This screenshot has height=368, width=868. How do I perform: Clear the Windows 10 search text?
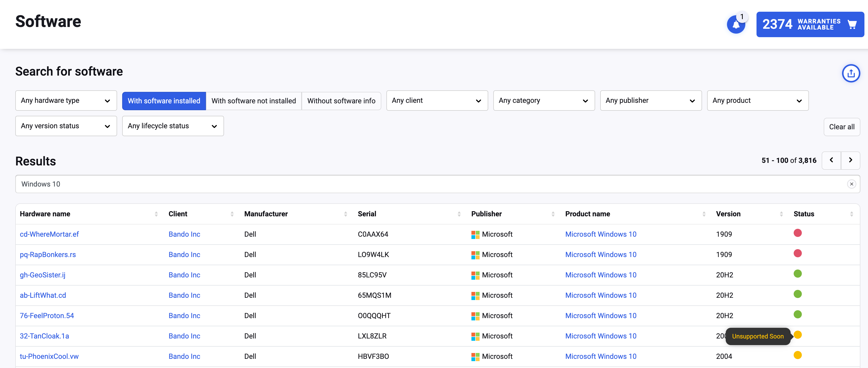coord(851,184)
